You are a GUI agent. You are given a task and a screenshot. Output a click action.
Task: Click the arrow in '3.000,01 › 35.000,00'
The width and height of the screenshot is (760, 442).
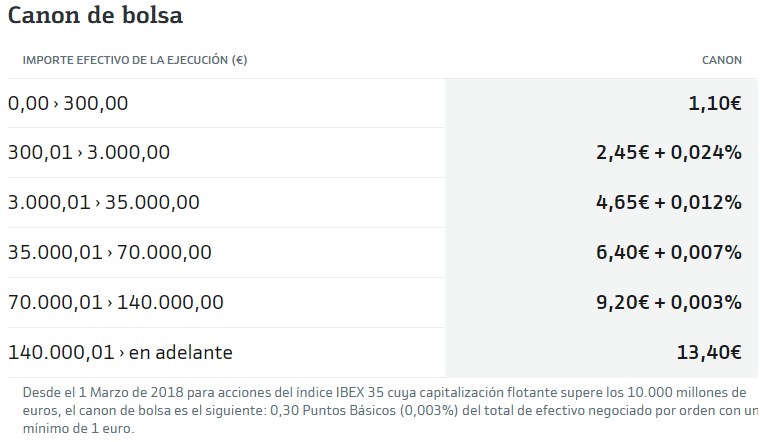tap(98, 204)
